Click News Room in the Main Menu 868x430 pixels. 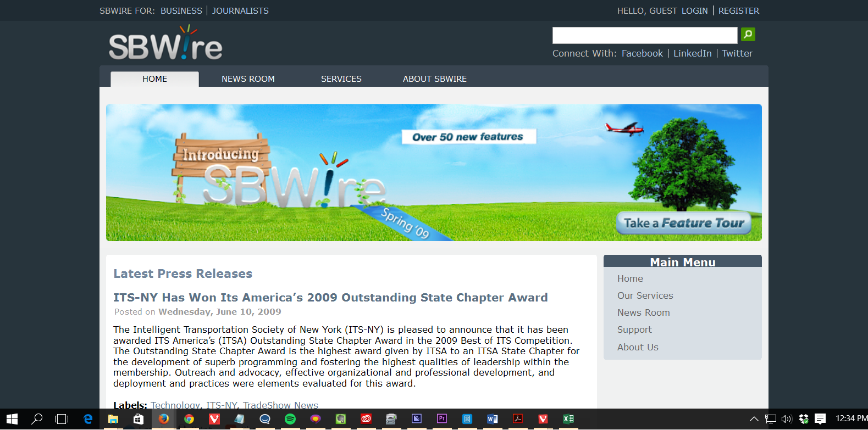click(x=644, y=312)
